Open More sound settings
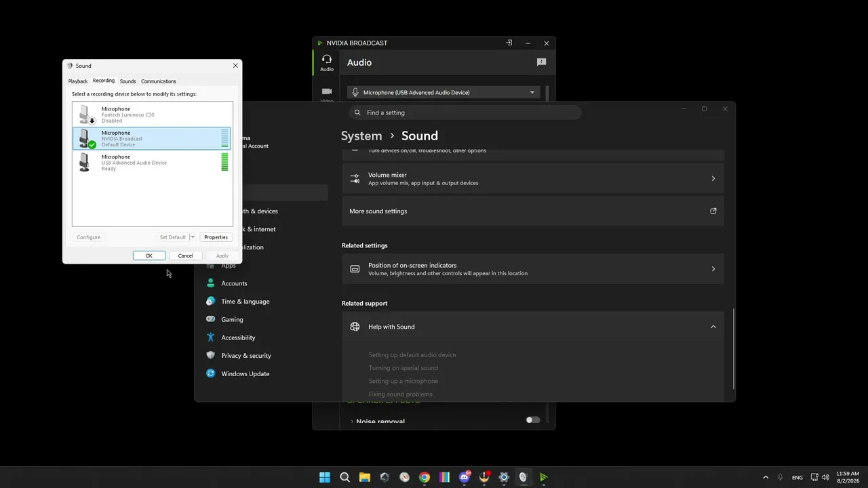868x488 pixels. (533, 211)
